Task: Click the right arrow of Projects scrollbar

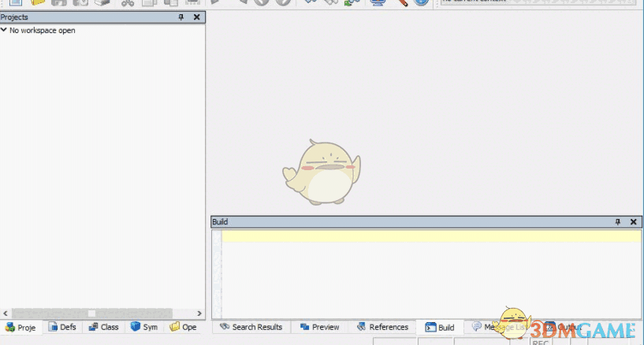Action: point(199,313)
